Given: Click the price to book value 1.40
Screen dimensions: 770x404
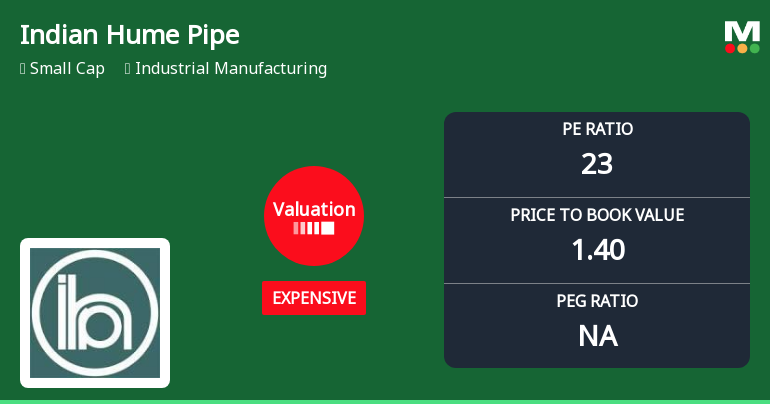Looking at the screenshot, I should (x=598, y=249).
